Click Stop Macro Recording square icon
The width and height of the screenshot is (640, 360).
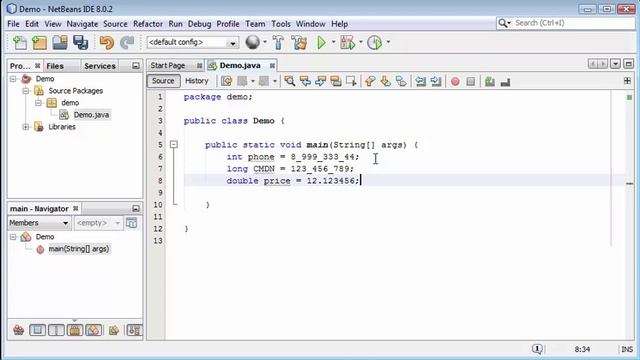pyautogui.click(x=471, y=82)
